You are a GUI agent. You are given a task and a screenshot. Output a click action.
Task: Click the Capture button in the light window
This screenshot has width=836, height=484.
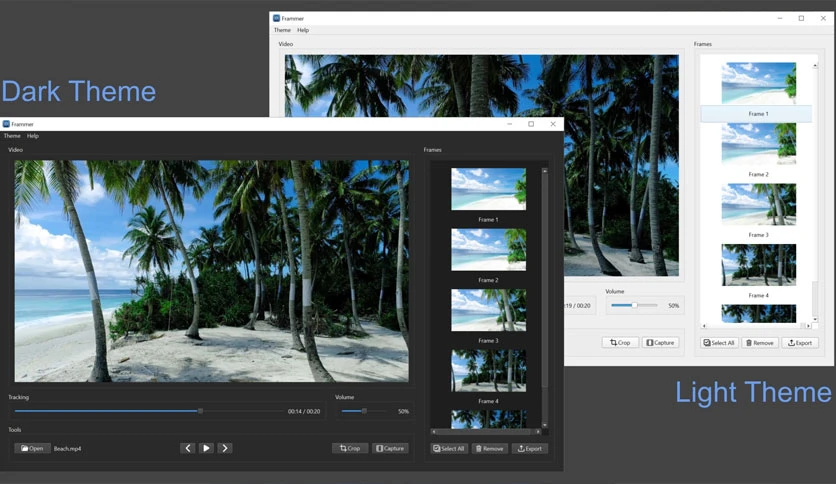(661, 343)
